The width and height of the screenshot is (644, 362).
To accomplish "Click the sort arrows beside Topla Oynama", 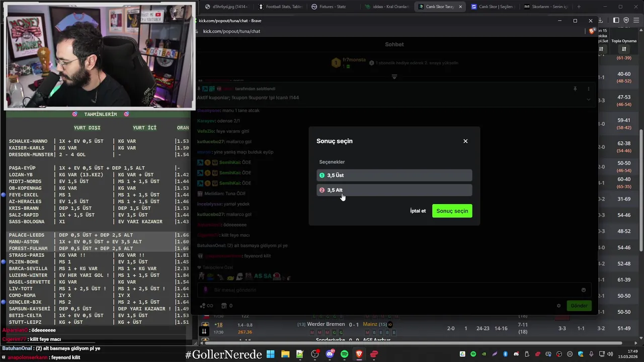I will 624,49.
